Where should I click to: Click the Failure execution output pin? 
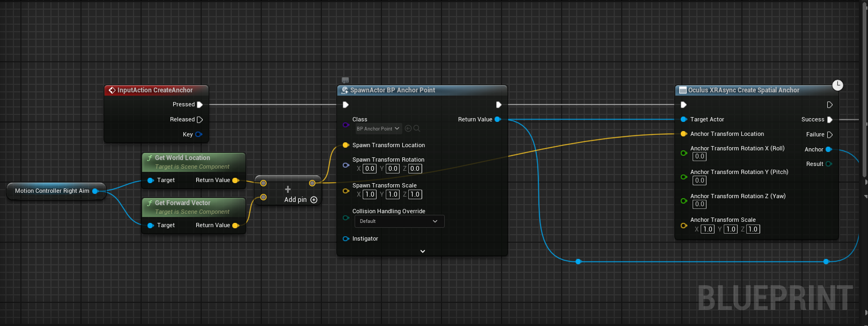click(830, 135)
